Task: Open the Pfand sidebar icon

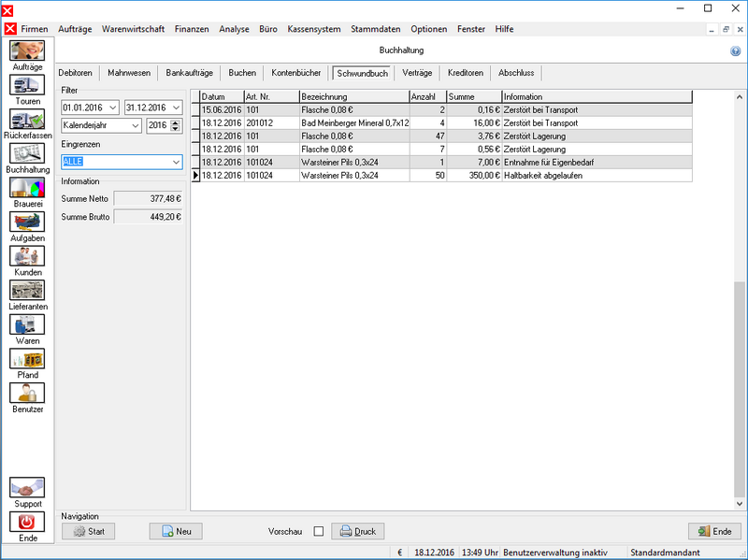Action: [x=27, y=359]
